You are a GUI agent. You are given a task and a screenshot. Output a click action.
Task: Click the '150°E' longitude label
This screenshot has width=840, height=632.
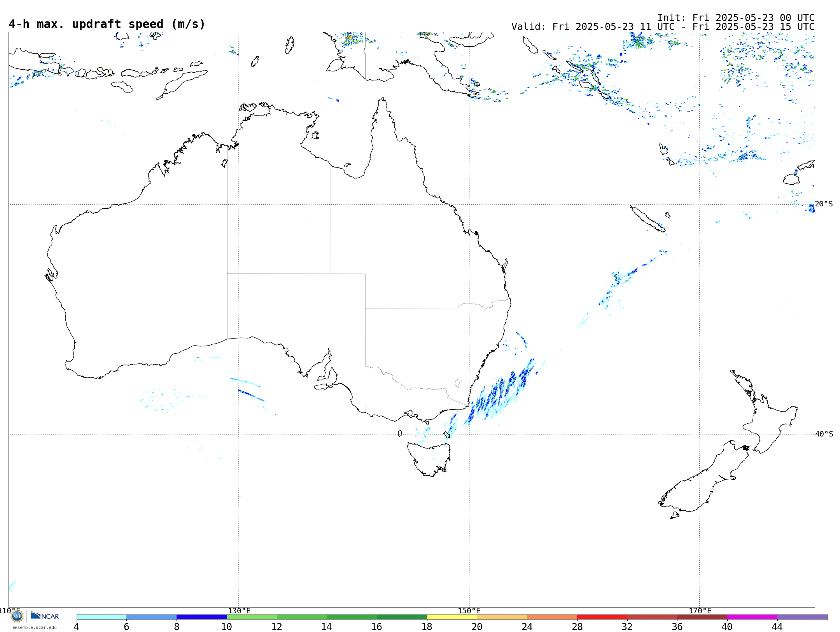(469, 611)
